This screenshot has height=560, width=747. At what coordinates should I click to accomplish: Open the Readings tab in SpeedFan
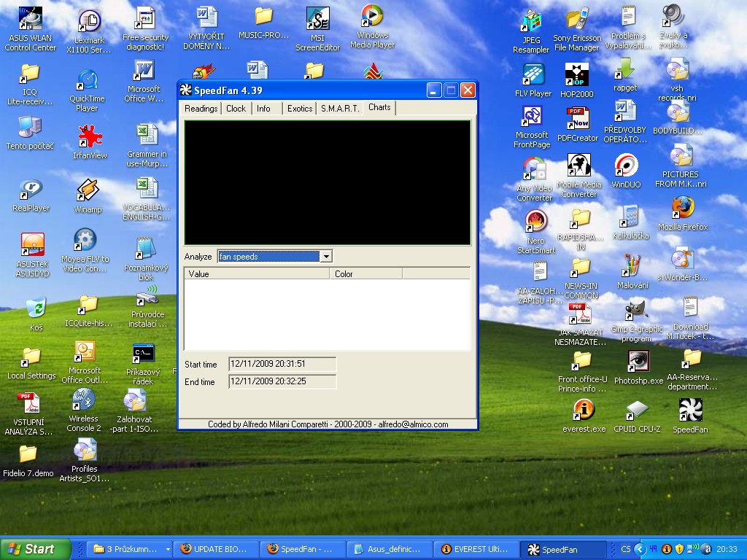201,109
